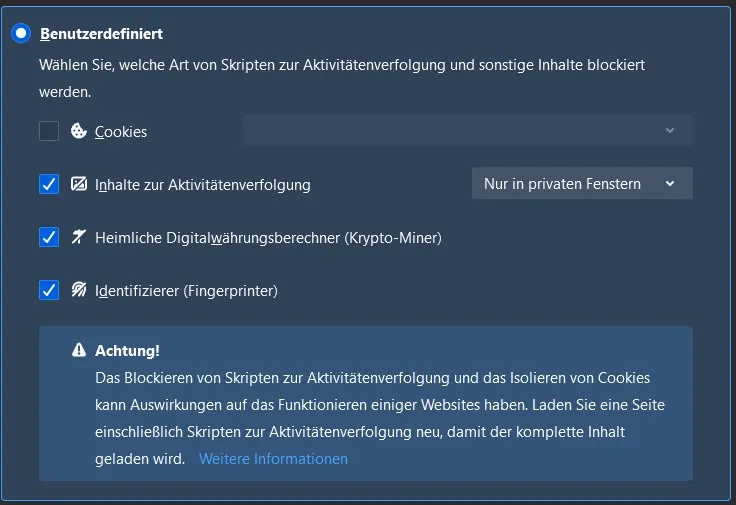Image resolution: width=736 pixels, height=505 pixels.
Task: Click the fingerprint icon beside Identifizierer
Action: tap(79, 290)
